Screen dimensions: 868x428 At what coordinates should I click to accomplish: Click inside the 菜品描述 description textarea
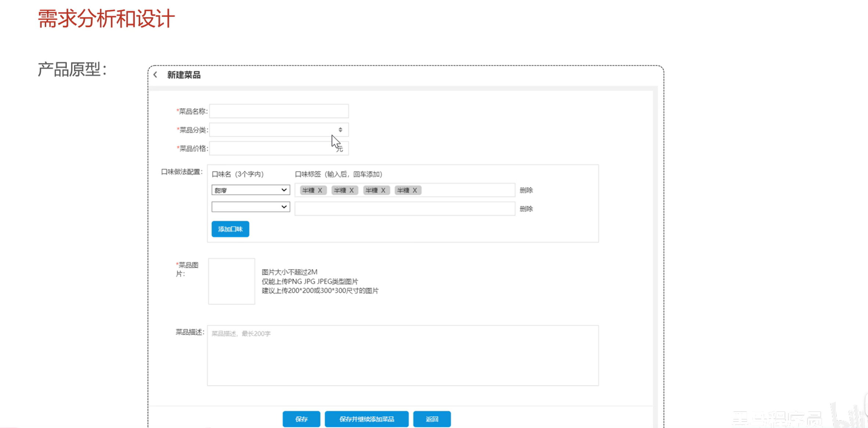pos(402,355)
